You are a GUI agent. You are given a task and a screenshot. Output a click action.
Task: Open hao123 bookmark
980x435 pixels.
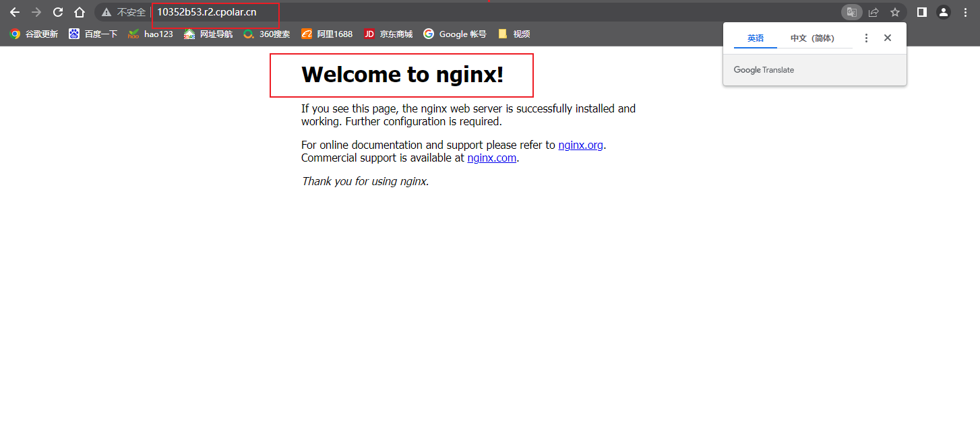tap(151, 34)
